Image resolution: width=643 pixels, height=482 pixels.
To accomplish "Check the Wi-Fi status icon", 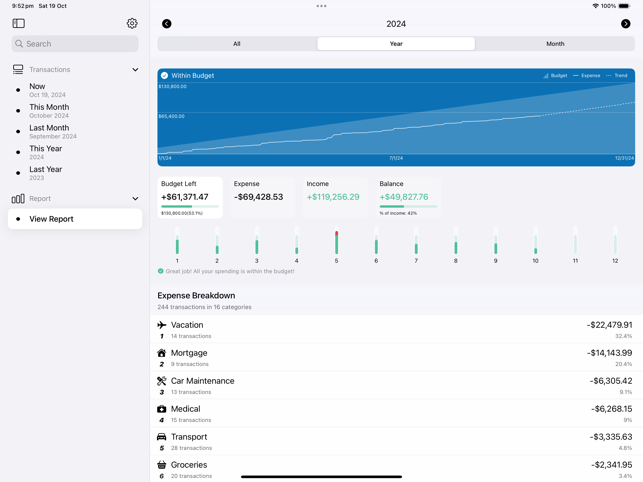I will [x=595, y=6].
